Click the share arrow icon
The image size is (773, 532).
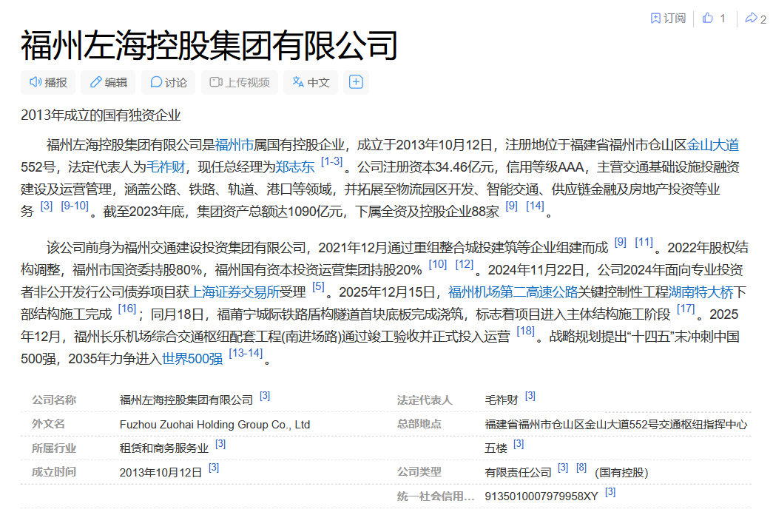(752, 18)
